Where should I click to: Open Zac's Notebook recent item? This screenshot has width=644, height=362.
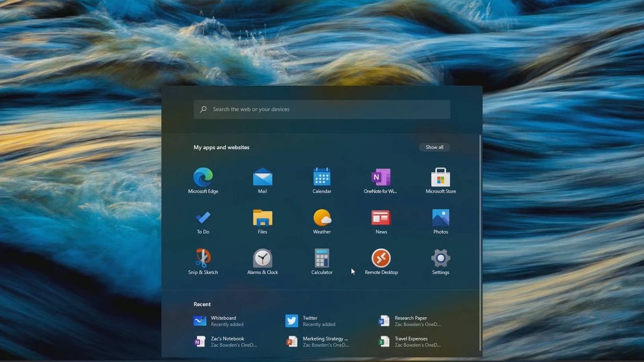226,342
